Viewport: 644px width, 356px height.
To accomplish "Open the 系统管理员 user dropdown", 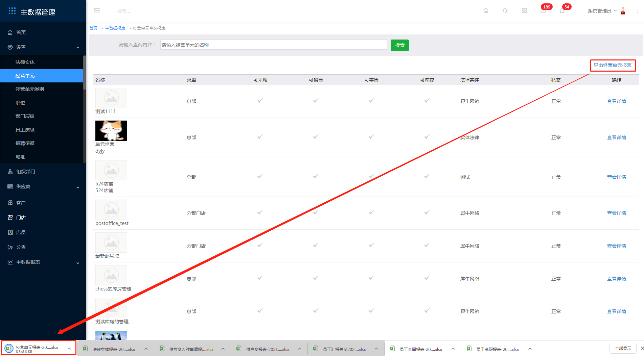I will pos(602,11).
